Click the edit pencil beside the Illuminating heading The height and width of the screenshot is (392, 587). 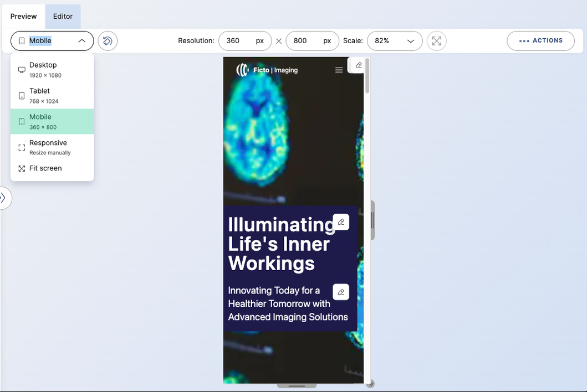tap(341, 221)
